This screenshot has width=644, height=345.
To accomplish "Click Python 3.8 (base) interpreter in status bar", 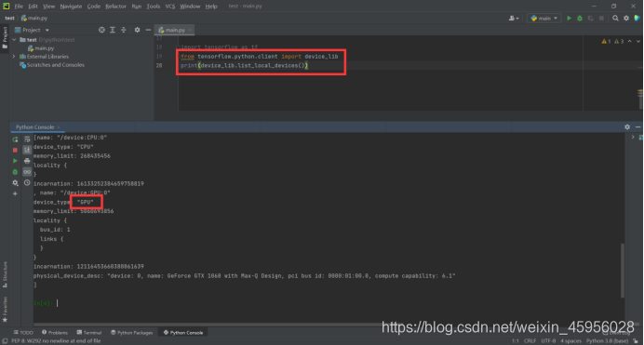I will tap(607, 341).
